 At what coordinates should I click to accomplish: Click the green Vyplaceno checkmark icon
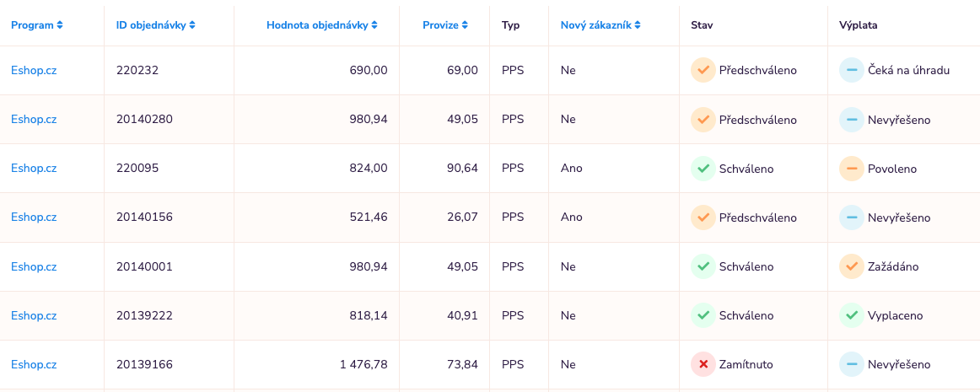[851, 316]
